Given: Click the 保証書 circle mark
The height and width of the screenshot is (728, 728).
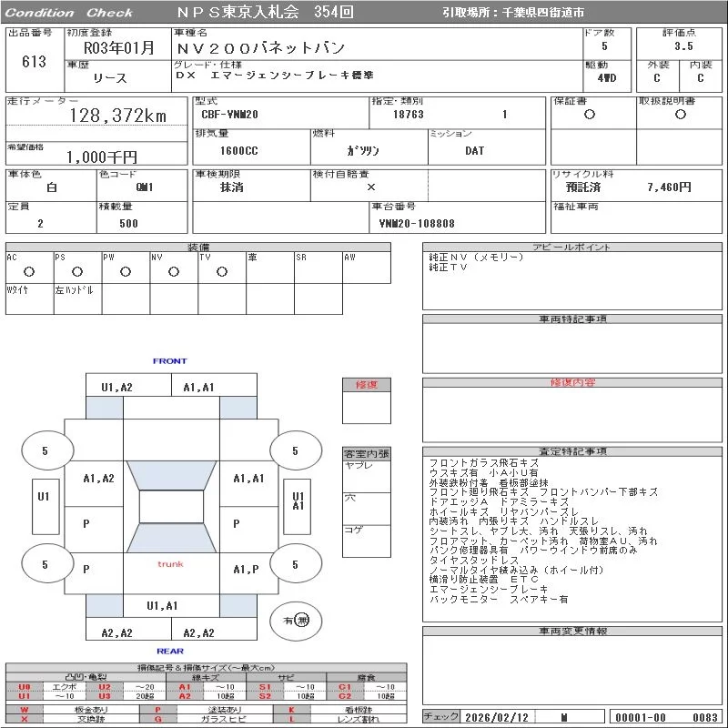Looking at the screenshot, I should click(x=590, y=115).
